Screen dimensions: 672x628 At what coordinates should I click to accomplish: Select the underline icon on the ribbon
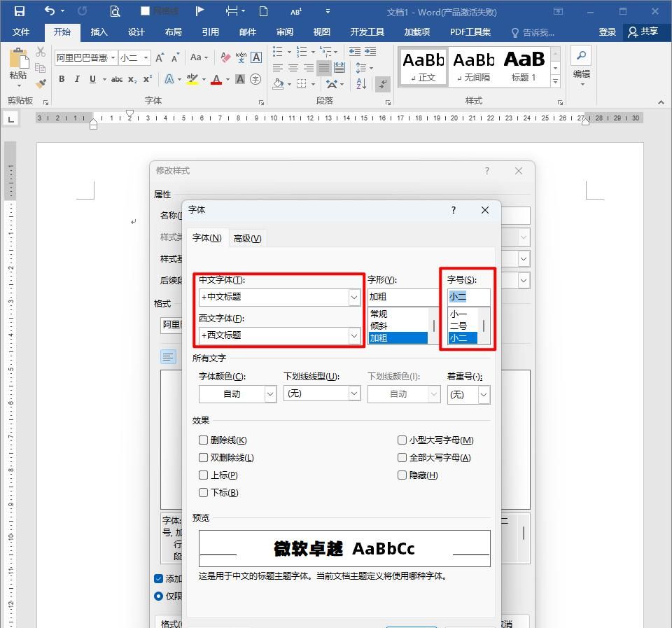pyautogui.click(x=92, y=79)
